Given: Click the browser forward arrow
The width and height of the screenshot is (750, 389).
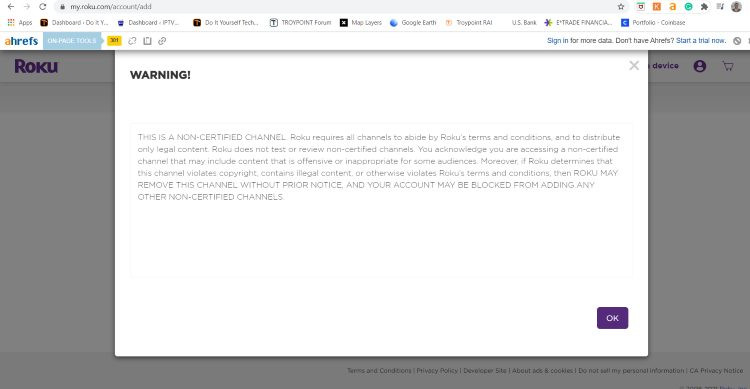Looking at the screenshot, I should [27, 7].
